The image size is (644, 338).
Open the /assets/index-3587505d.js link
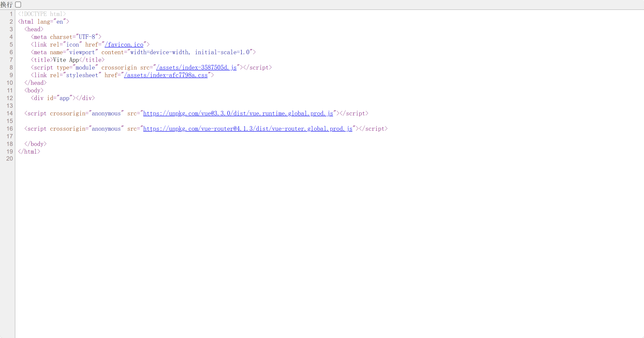tap(196, 67)
